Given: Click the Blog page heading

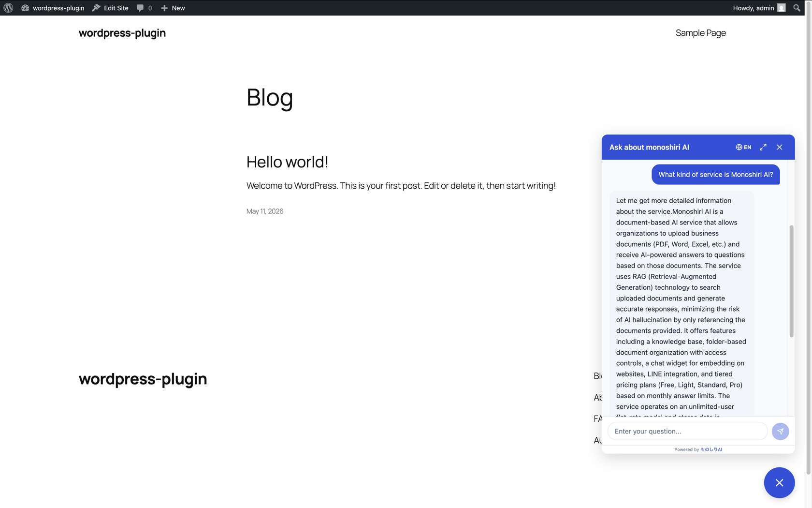Looking at the screenshot, I should (270, 97).
